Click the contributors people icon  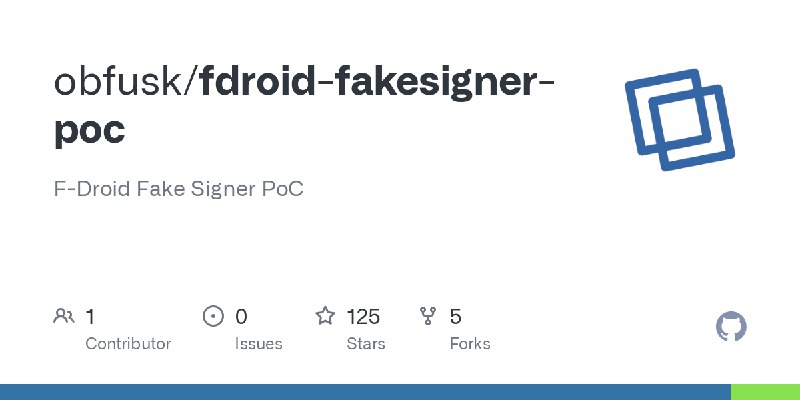[x=64, y=316]
